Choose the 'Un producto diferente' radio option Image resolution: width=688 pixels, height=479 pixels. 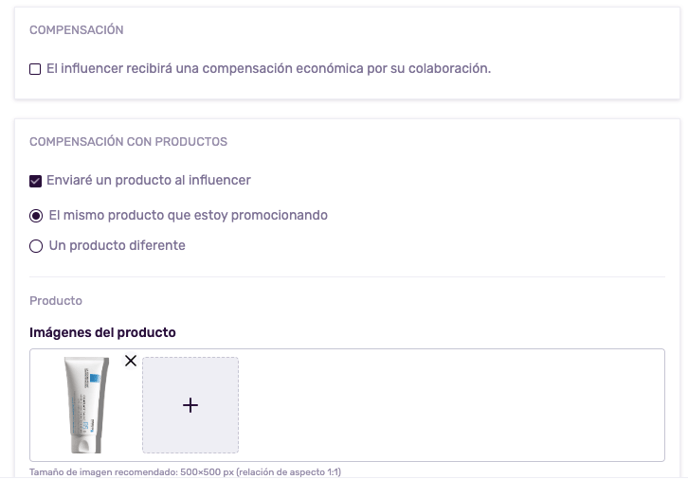pos(36,246)
